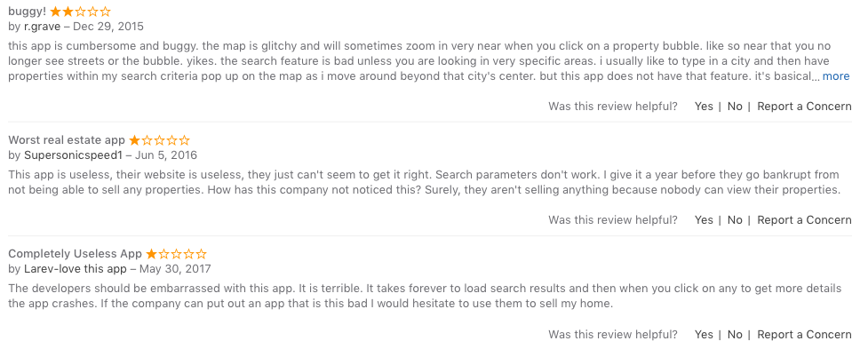868x349 pixels.
Task: Click the star rating of Completely Useless App
Action: (176, 254)
